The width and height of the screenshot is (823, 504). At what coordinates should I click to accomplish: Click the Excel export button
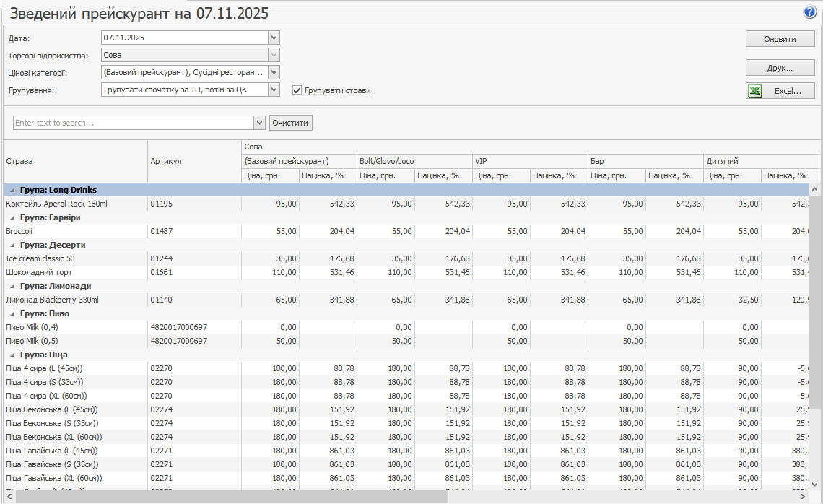pos(780,91)
